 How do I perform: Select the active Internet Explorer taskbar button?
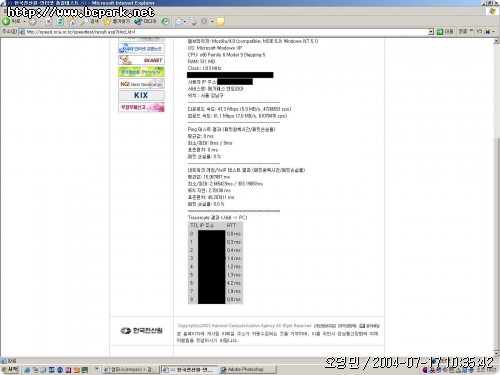[190, 370]
